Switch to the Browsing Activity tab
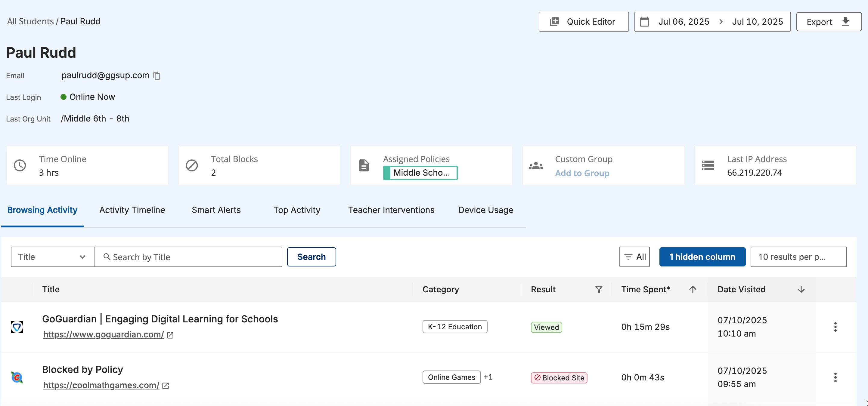Viewport: 868px width, 406px height. [42, 210]
